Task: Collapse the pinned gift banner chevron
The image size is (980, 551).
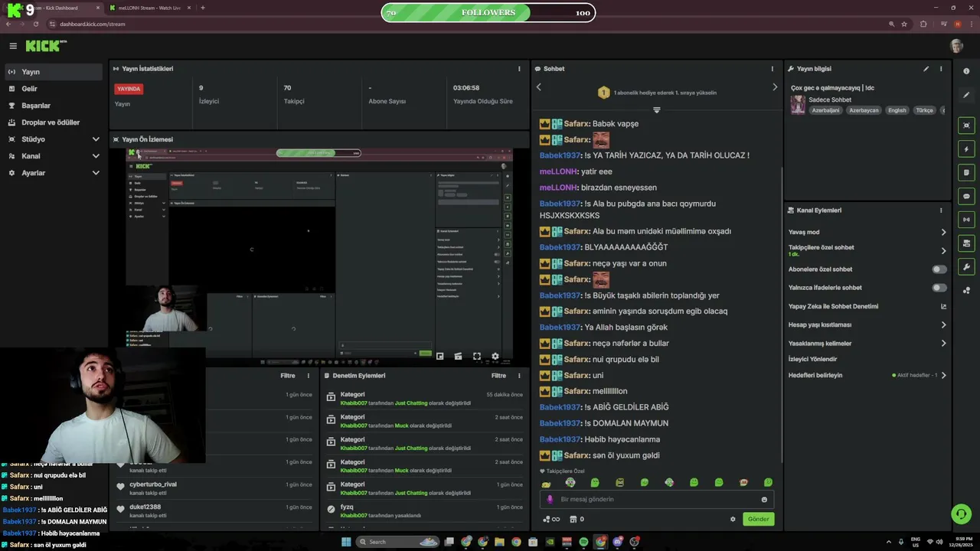Action: (656, 110)
